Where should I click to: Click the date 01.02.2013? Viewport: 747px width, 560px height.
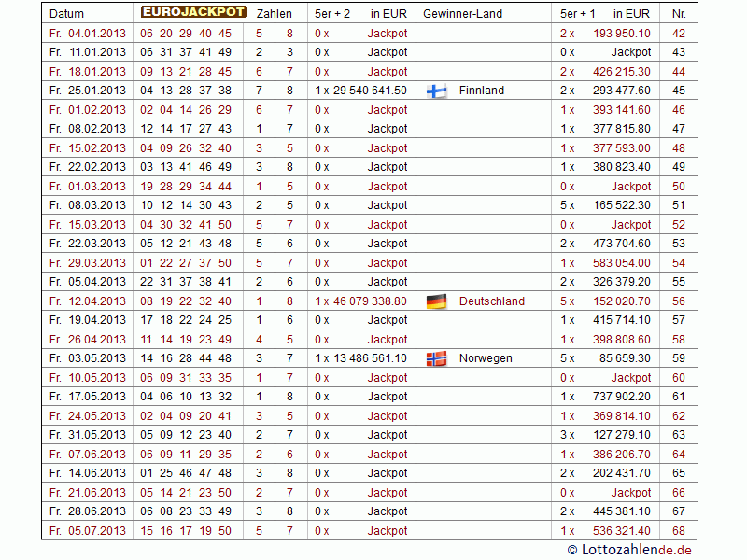97,110
